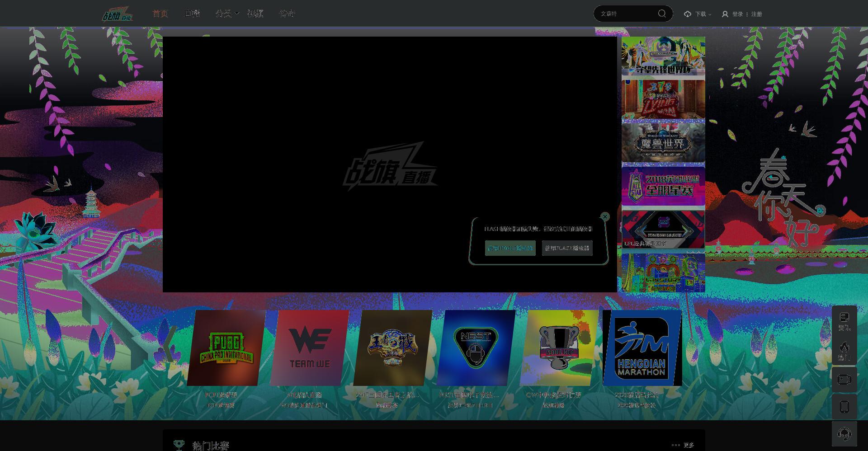Open the 注册 register link
Image resolution: width=868 pixels, height=451 pixels.
pos(757,14)
